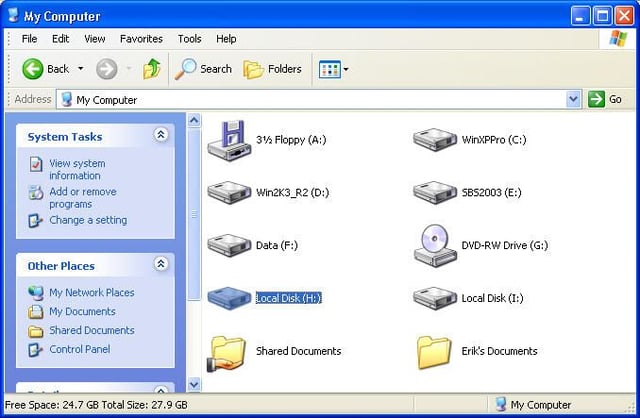640x418 pixels.
Task: Click the sidebar Shared Documents folder icon
Action: coord(36,331)
